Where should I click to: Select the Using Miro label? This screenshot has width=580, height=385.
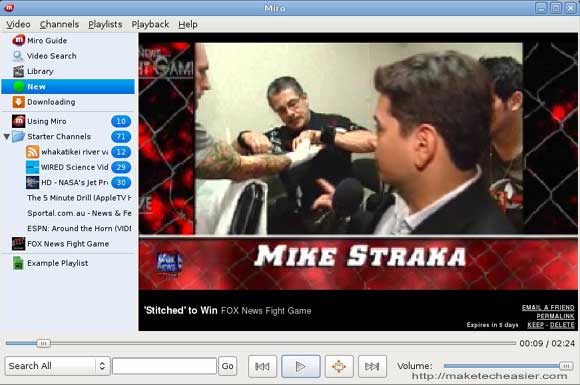[x=47, y=121]
